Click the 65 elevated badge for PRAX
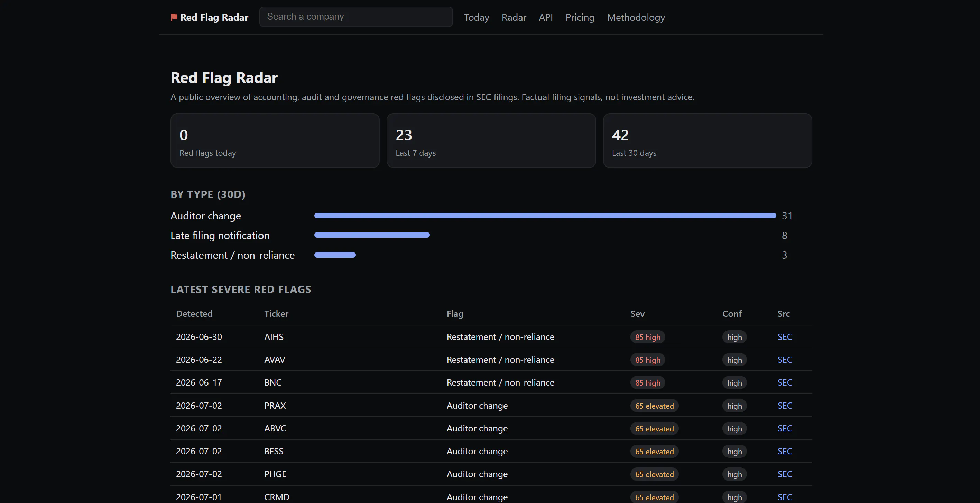Viewport: 980px width, 503px height. click(654, 406)
